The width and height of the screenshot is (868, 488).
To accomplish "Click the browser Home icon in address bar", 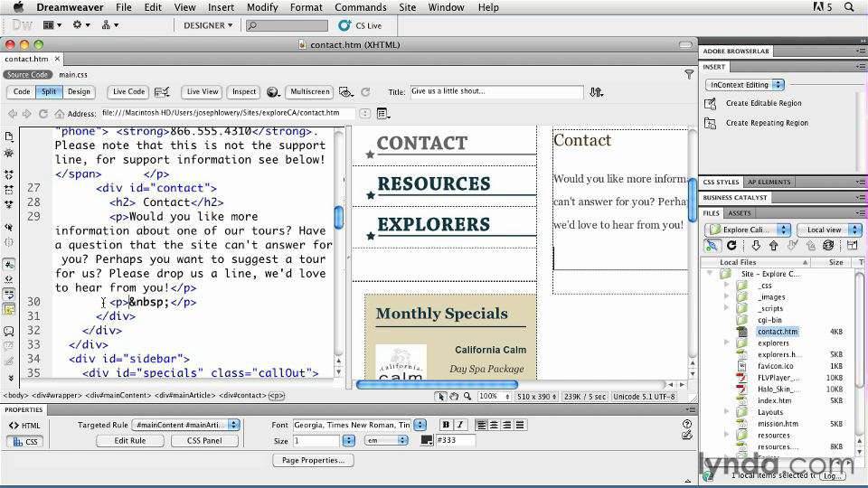I will 60,114.
